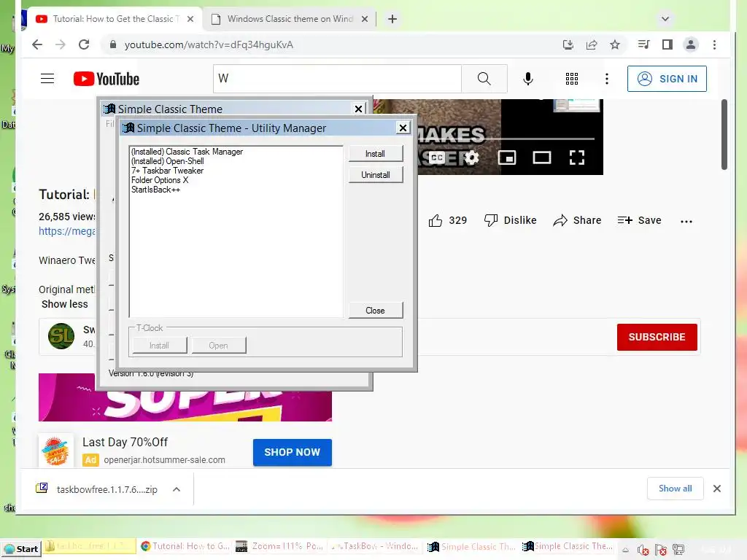Like the video with 329 likes
Viewport: 747px width, 560px height.
[447, 220]
